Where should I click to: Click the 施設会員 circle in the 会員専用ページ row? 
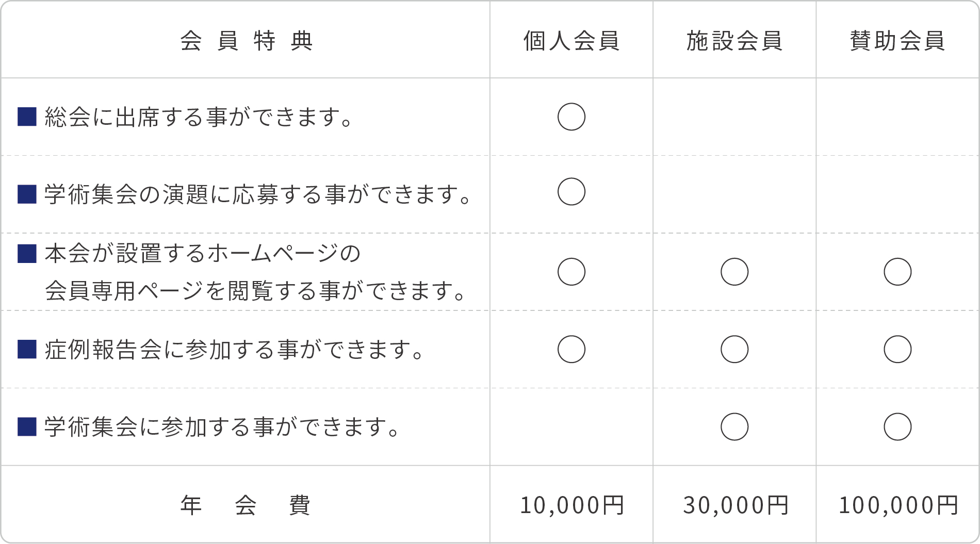coord(734,272)
